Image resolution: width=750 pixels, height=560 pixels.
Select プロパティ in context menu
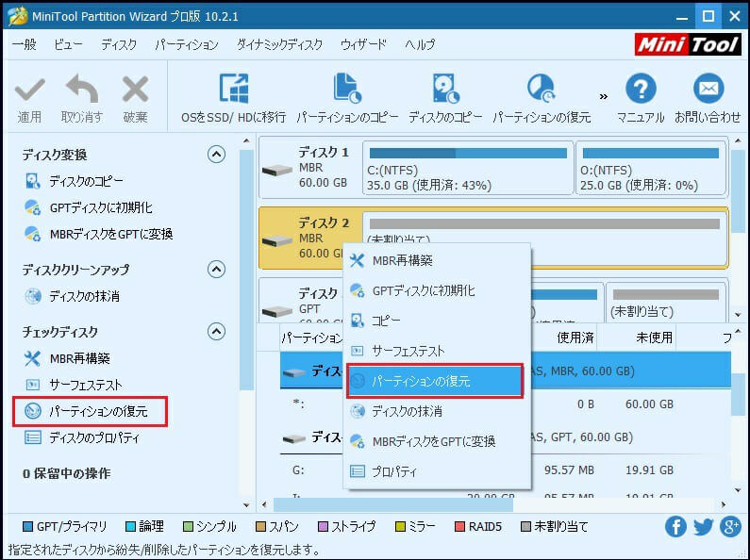point(437,471)
